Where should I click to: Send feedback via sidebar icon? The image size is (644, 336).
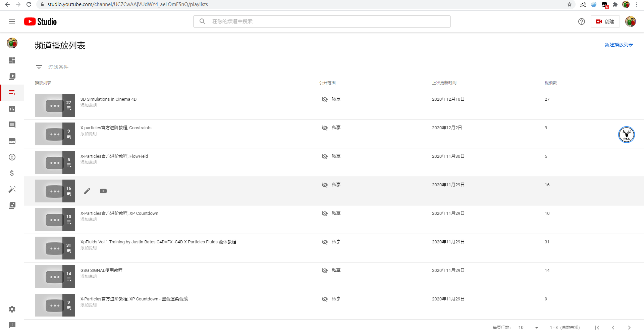pos(12,325)
